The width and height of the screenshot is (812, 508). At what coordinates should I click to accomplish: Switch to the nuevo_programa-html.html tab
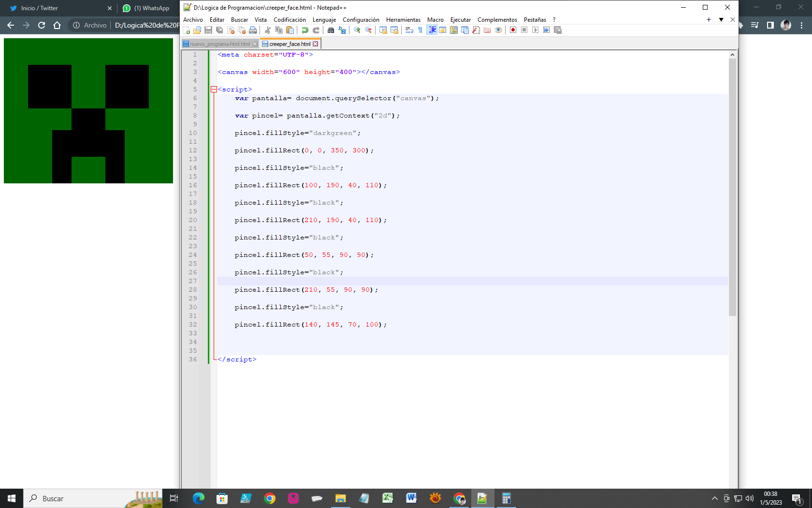[220, 44]
